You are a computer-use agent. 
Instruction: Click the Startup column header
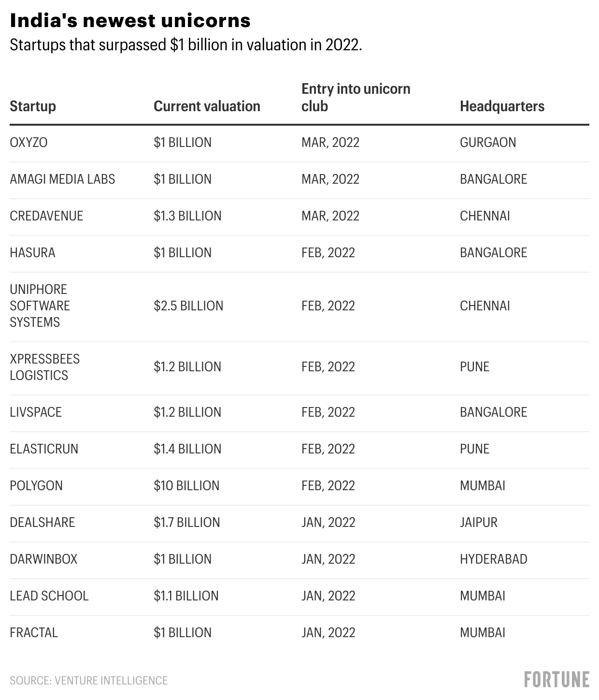tap(33, 106)
